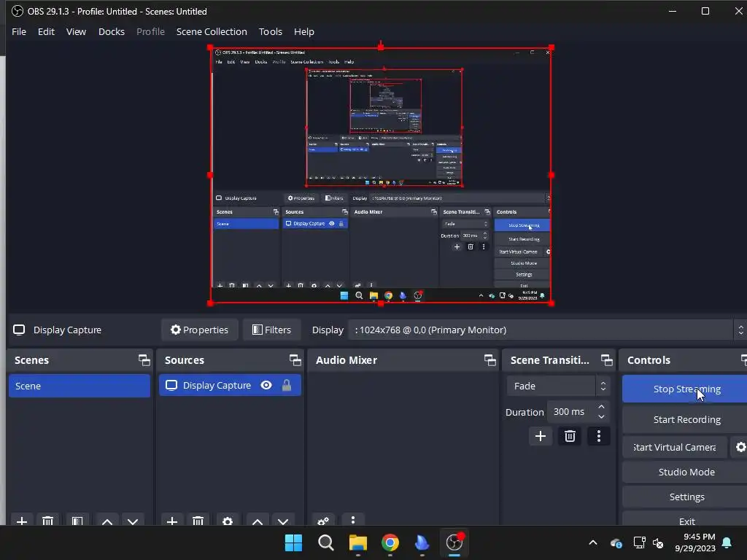The image size is (747, 560).
Task: Open Advanced Audio Properties gears icon
Action: tap(323, 521)
